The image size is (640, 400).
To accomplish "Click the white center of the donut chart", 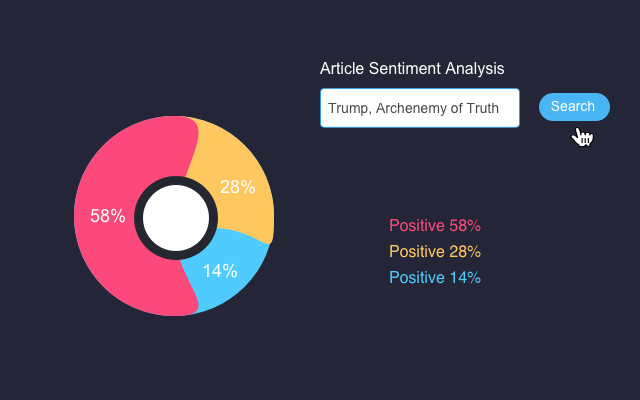I will pyautogui.click(x=176, y=217).
